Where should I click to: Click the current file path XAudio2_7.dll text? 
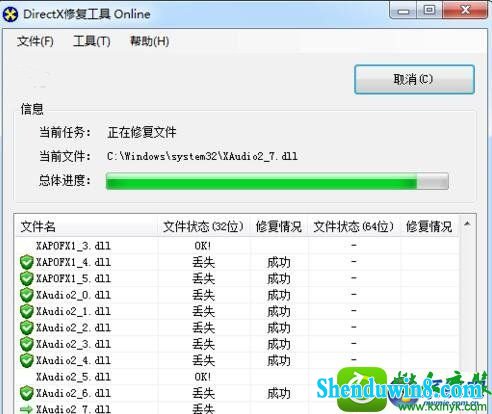202,156
